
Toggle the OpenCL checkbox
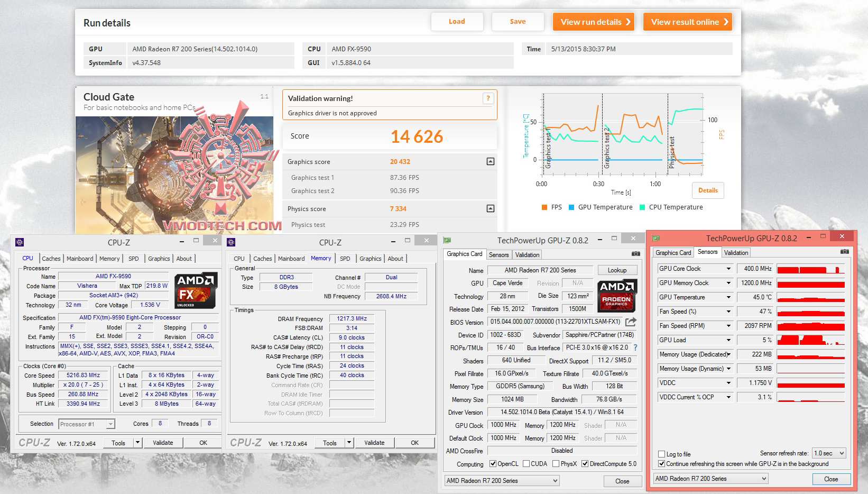tap(493, 464)
